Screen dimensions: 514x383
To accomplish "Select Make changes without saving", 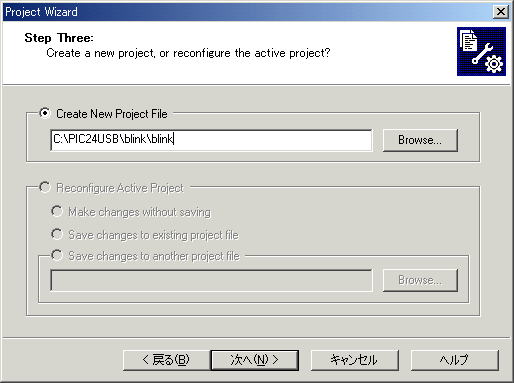I will click(57, 211).
